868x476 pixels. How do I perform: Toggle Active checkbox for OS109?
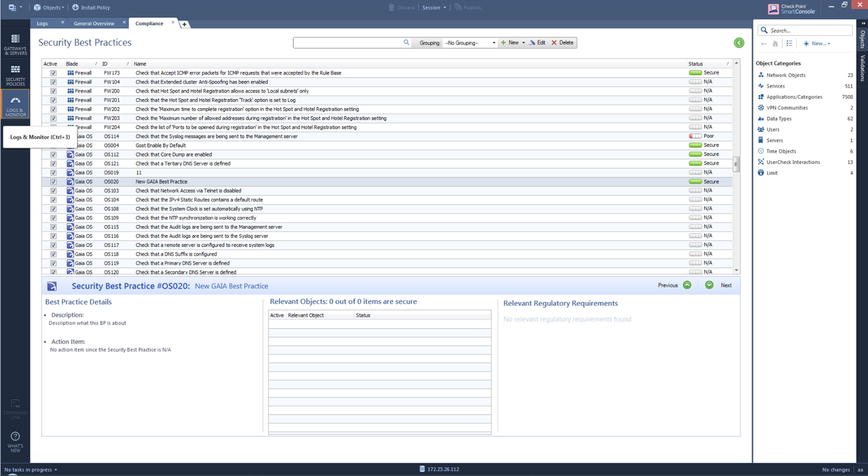[x=53, y=219]
